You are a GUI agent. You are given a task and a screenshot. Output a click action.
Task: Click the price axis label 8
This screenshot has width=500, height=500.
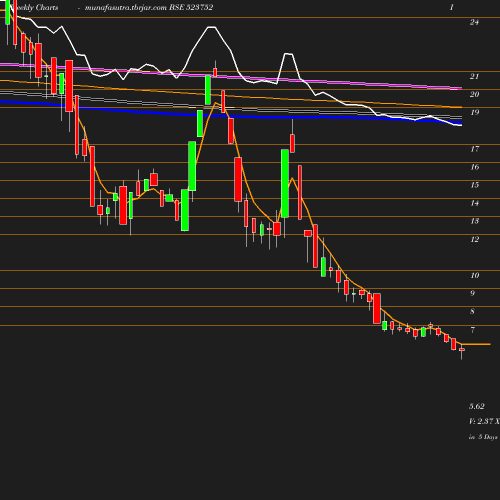[x=472, y=311]
